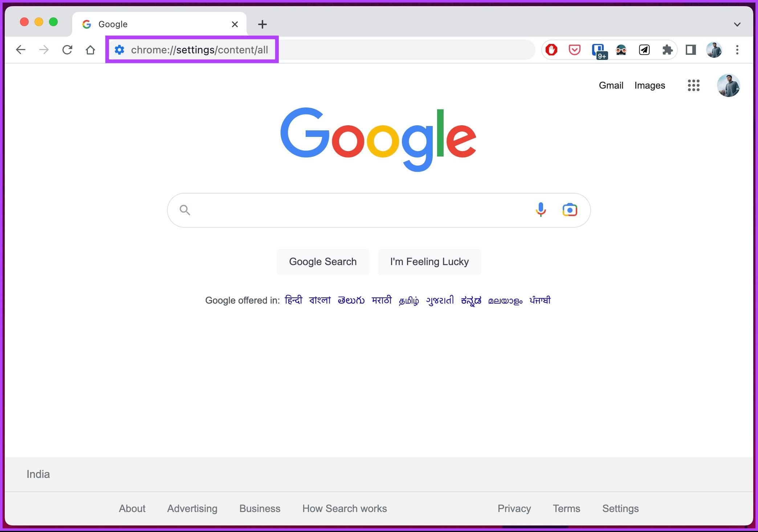758x532 pixels.
Task: Start voice search with the microphone icon
Action: (541, 210)
